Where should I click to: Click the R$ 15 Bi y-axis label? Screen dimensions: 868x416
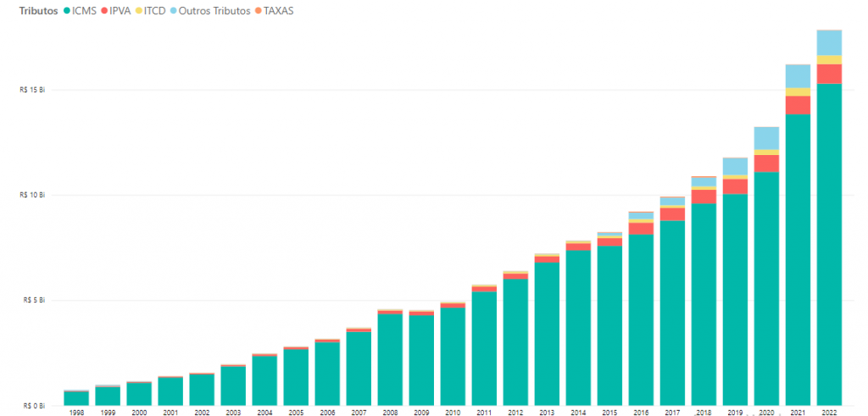[31, 90]
